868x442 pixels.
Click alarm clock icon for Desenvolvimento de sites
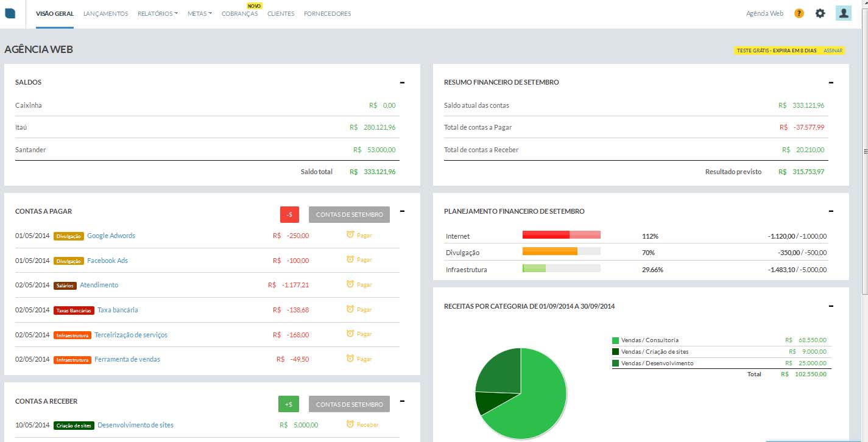coord(350,424)
